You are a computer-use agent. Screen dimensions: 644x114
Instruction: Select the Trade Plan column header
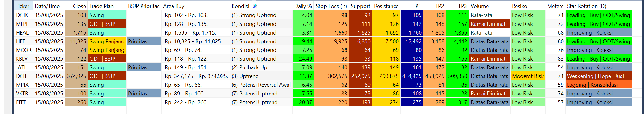107,6
